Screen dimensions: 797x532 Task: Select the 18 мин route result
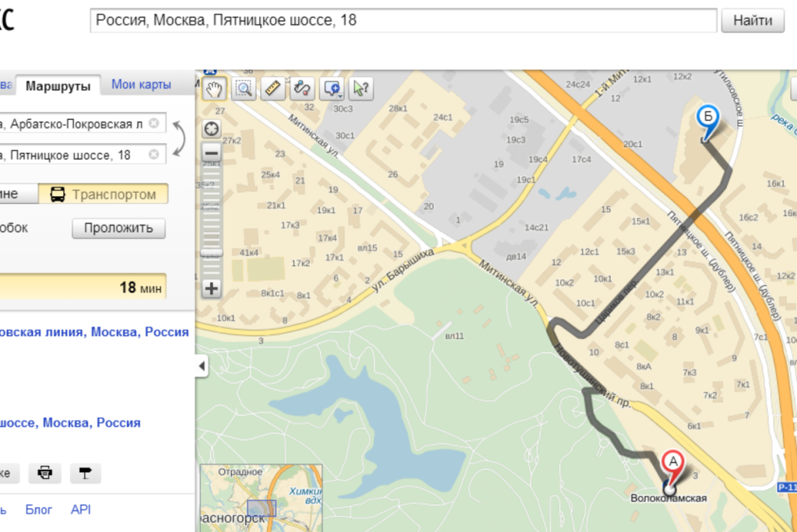[x=83, y=288]
